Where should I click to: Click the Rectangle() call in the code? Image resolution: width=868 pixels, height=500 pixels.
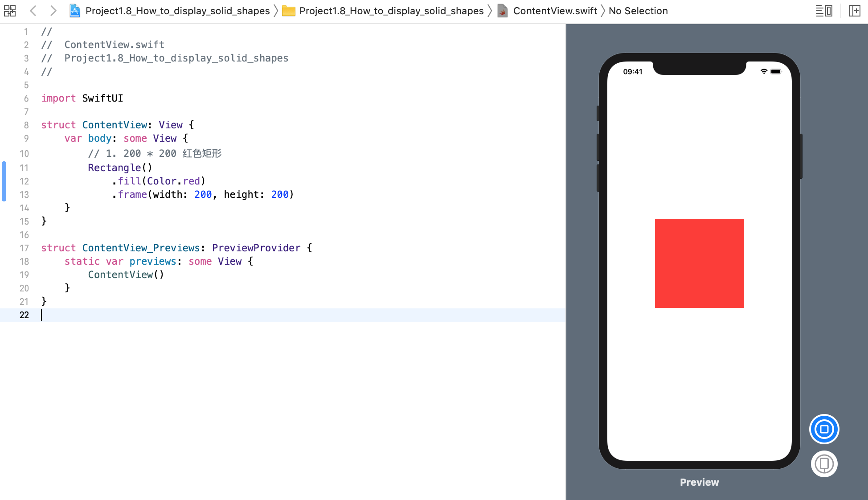click(120, 168)
